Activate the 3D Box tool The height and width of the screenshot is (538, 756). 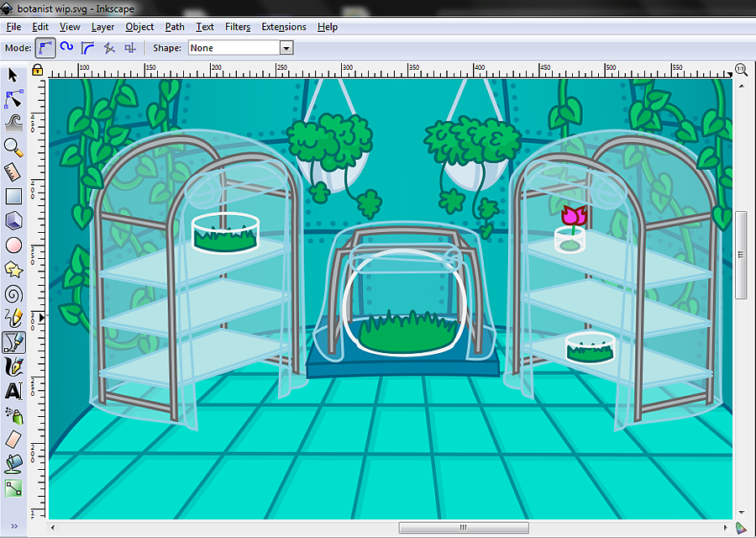(x=13, y=221)
